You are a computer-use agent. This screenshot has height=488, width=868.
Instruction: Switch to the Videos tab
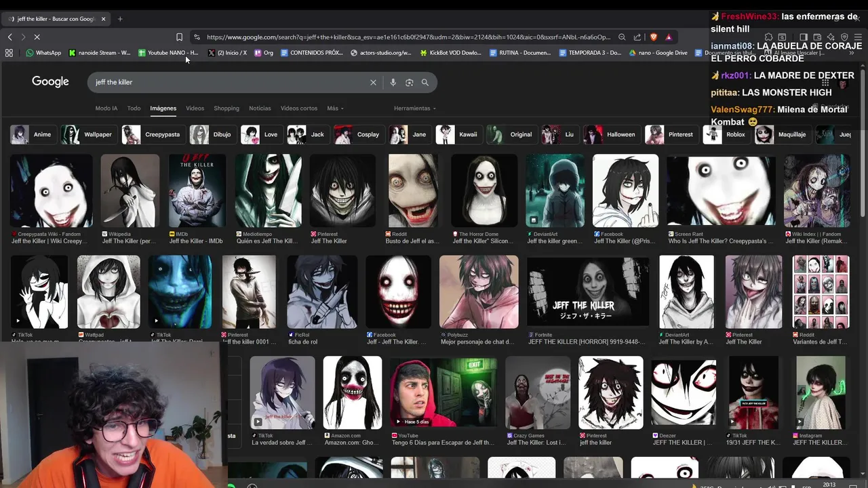click(x=195, y=108)
